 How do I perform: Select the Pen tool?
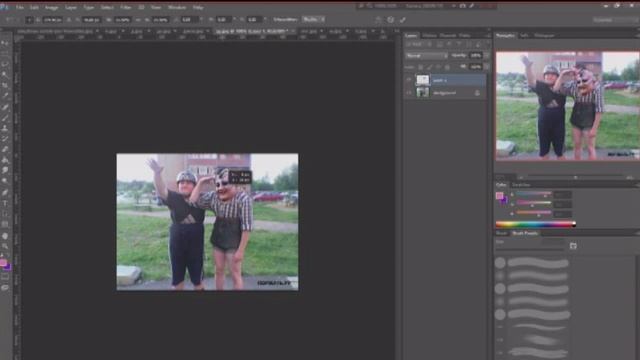tap(5, 192)
